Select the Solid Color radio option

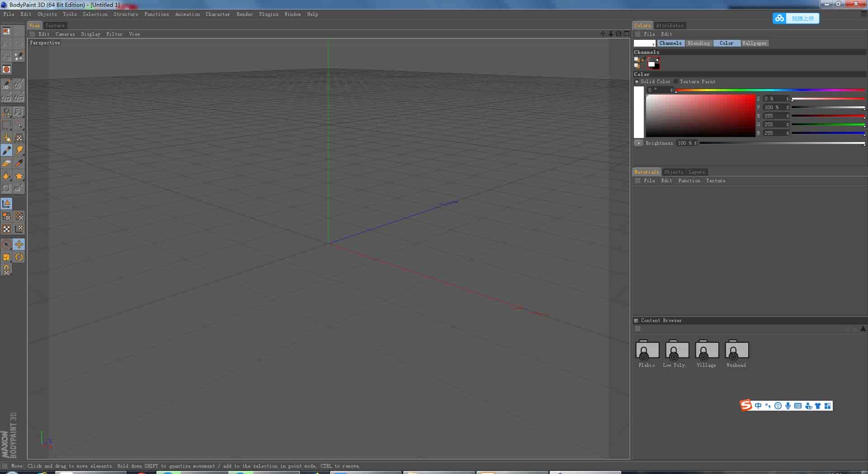tap(637, 81)
